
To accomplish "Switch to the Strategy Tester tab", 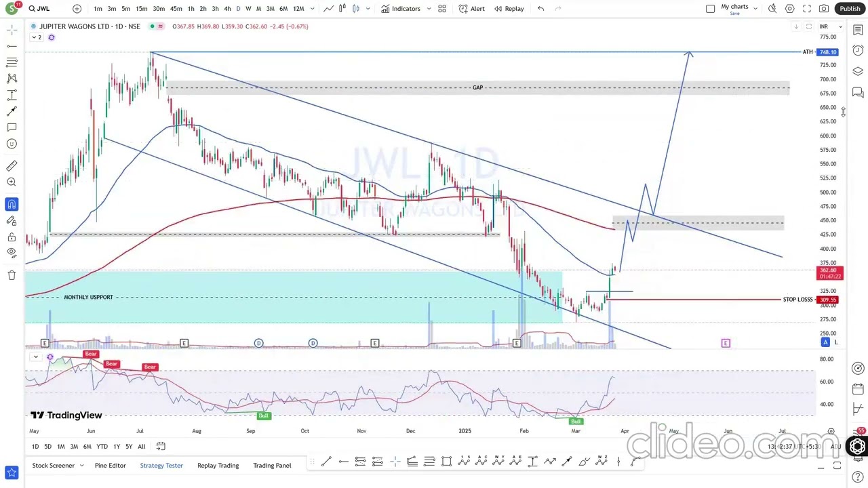I will click(x=161, y=466).
